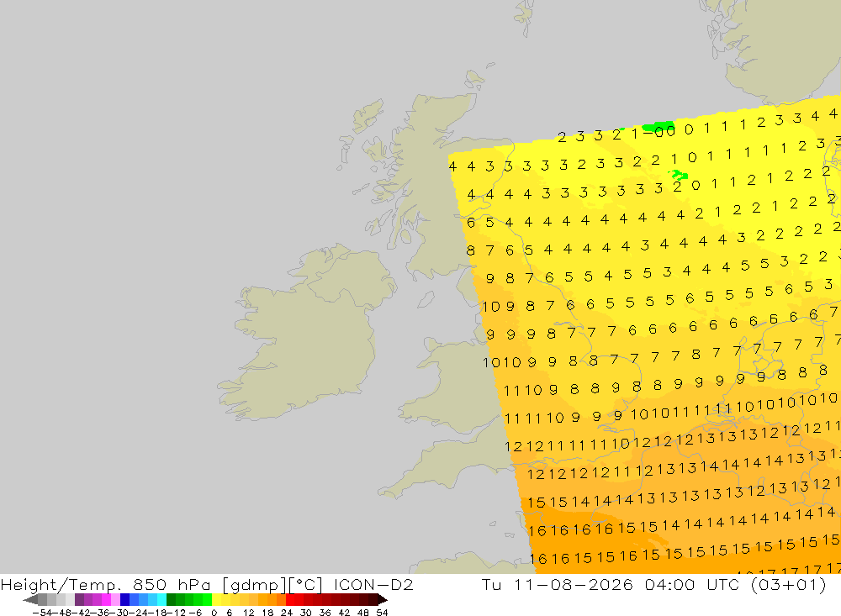The height and width of the screenshot is (616, 841).
Task: Click the 'Tu' weekday abbreviation
Action: 491,584
